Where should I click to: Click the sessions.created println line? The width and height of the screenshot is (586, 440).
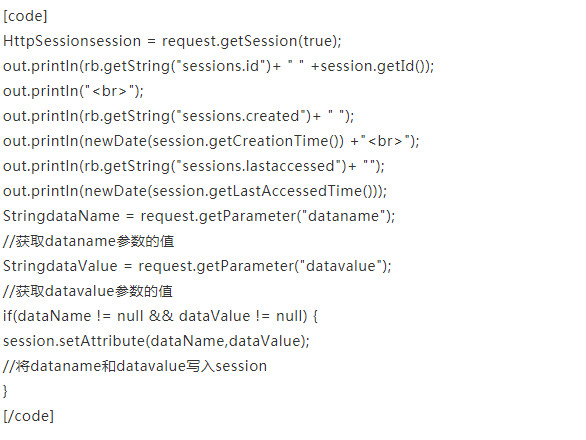click(179, 116)
